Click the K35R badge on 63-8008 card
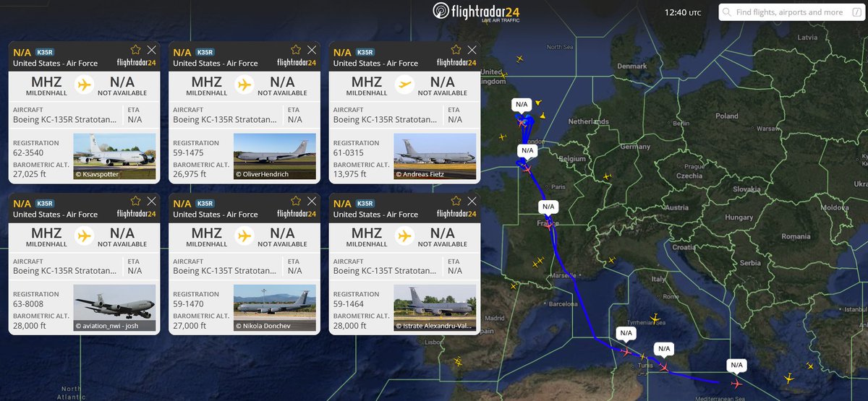This screenshot has height=401, width=868. click(45, 204)
